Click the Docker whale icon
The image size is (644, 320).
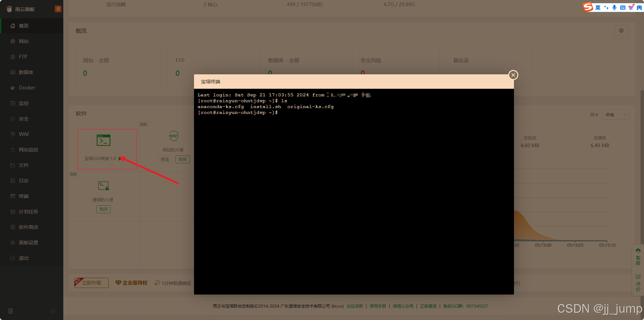pyautogui.click(x=13, y=88)
